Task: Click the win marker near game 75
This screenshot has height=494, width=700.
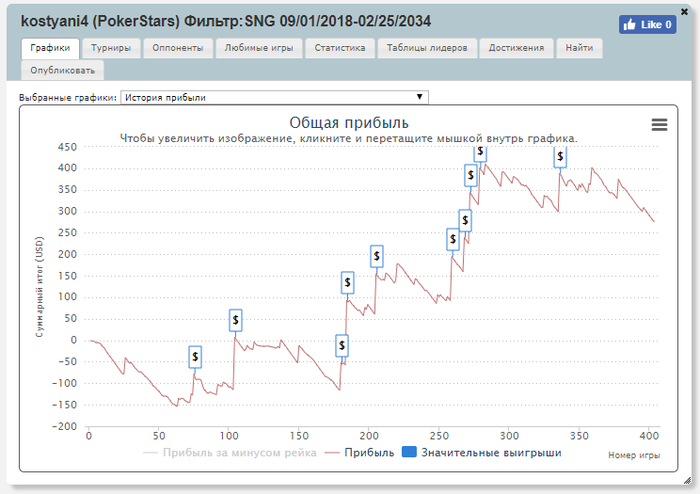Action: click(195, 357)
